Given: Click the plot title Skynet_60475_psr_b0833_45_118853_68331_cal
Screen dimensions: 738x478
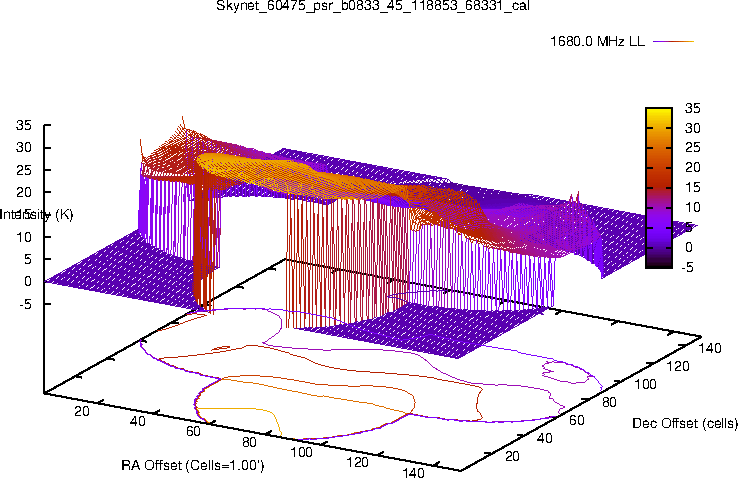Looking at the screenshot, I should click(x=373, y=6).
